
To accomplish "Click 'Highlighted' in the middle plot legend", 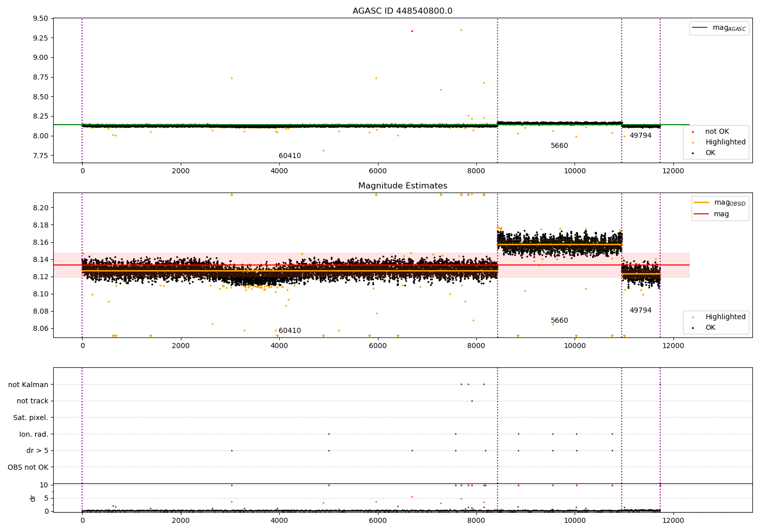I will click(x=725, y=317).
